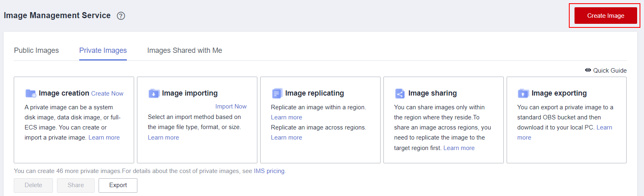644x196 pixels.
Task: Open Learn more in Image sharing card
Action: tap(459, 148)
